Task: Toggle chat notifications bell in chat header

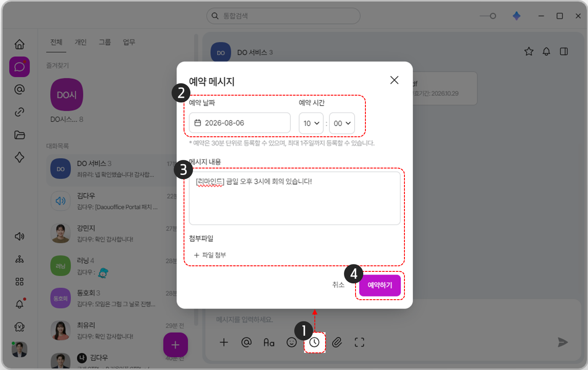Action: [x=546, y=51]
